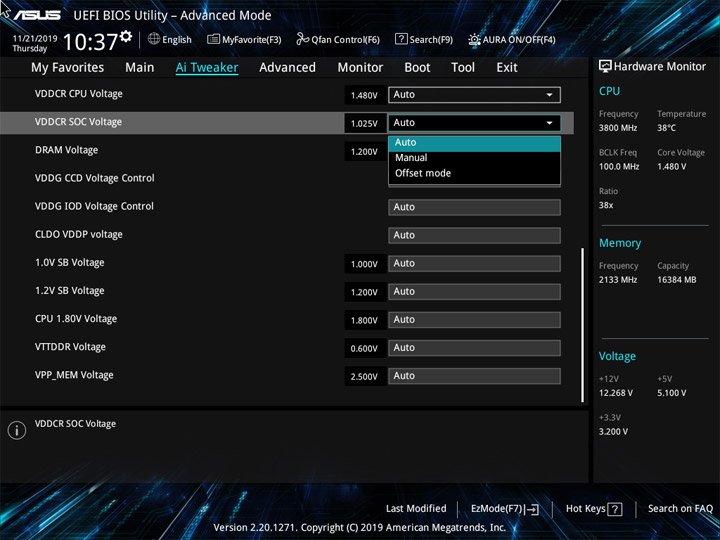The width and height of the screenshot is (720, 540).
Task: Switch to the Main tab
Action: coord(140,68)
